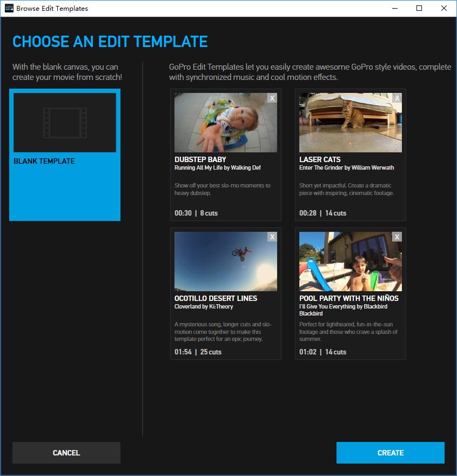Click 'Short yet impactful' description text
This screenshot has height=476, width=457.
click(x=347, y=189)
